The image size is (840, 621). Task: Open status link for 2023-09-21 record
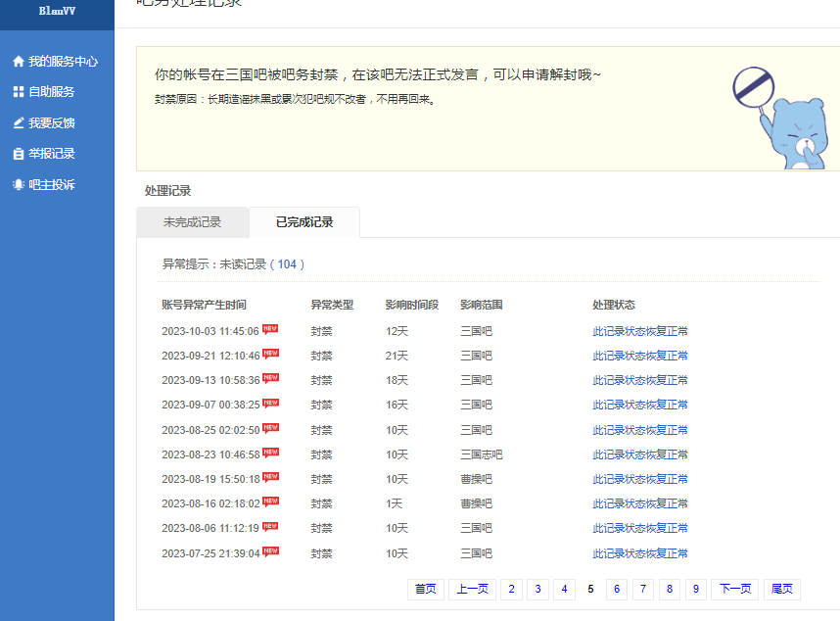click(x=639, y=356)
